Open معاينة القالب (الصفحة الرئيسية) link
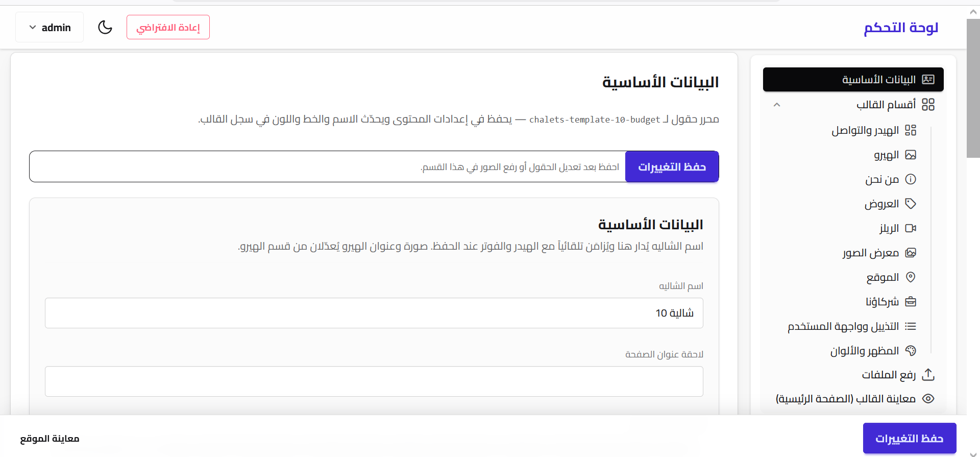980x457 pixels. click(x=846, y=399)
